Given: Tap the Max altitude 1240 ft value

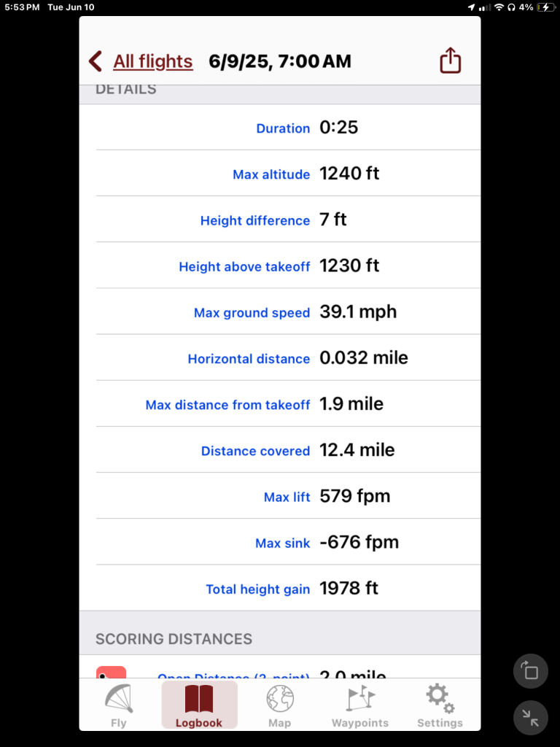Looking at the screenshot, I should [x=349, y=174].
